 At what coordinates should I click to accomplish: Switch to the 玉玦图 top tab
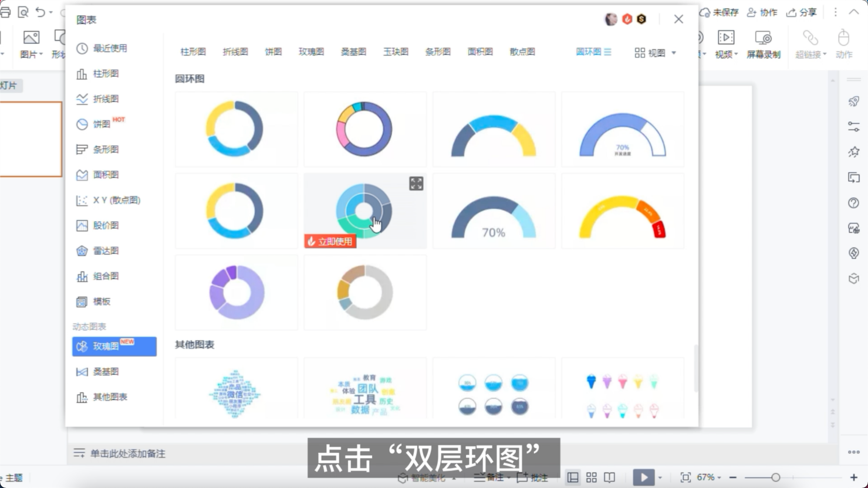396,52
